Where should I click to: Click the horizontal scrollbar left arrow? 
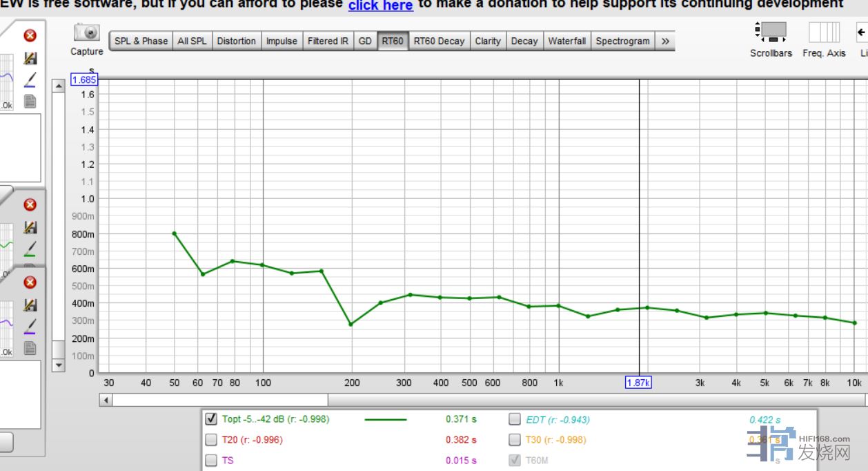[x=106, y=400]
